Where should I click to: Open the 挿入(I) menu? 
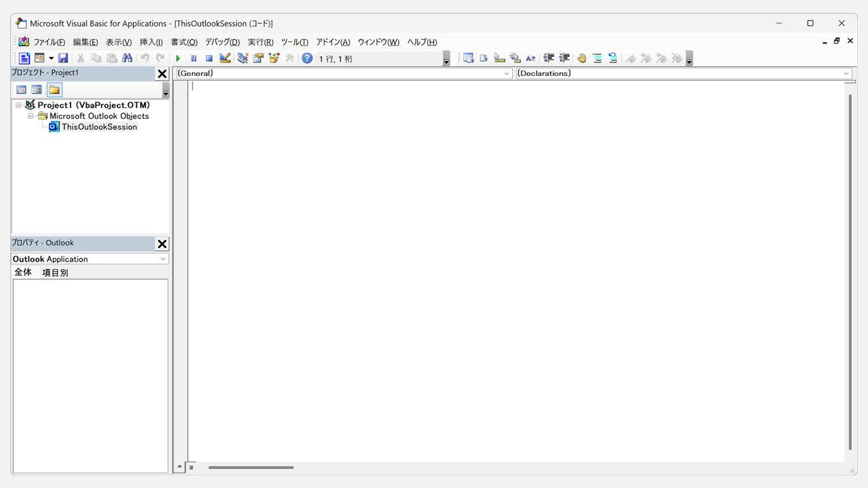(x=151, y=42)
